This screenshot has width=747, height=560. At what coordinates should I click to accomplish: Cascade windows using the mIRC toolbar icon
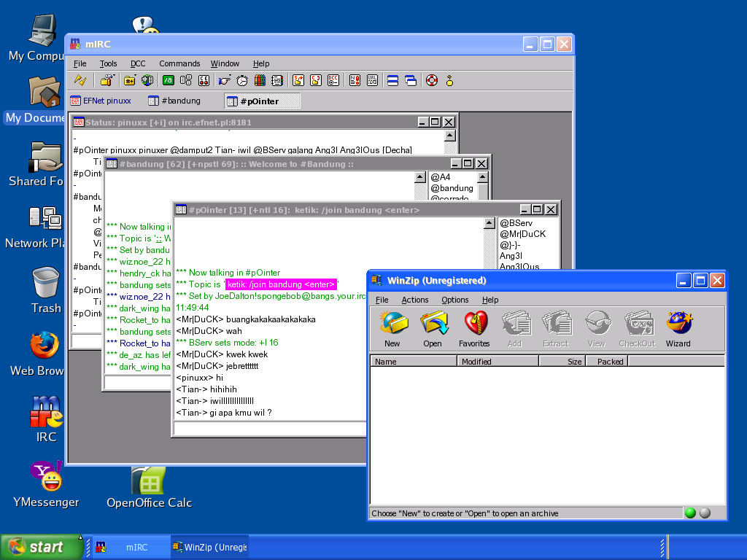click(x=411, y=80)
